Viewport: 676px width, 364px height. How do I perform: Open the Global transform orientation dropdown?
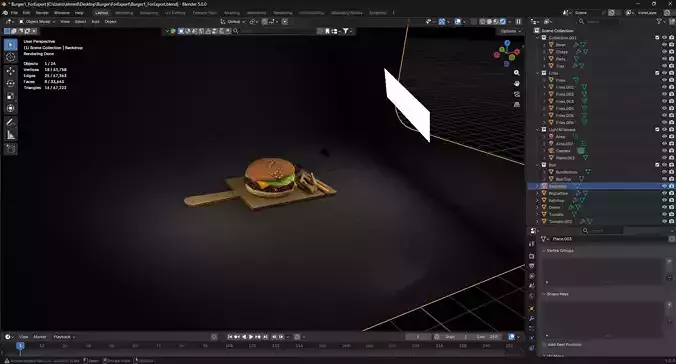point(233,22)
